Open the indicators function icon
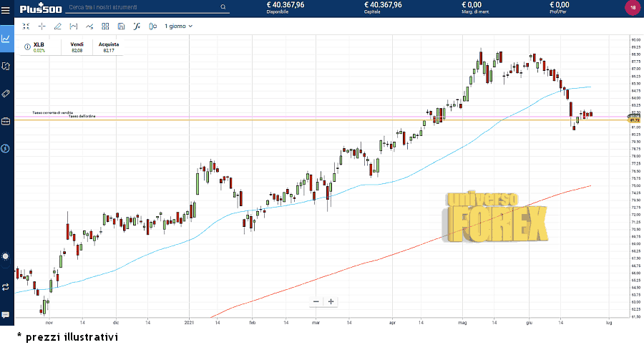This screenshot has width=644, height=345. pos(137,26)
